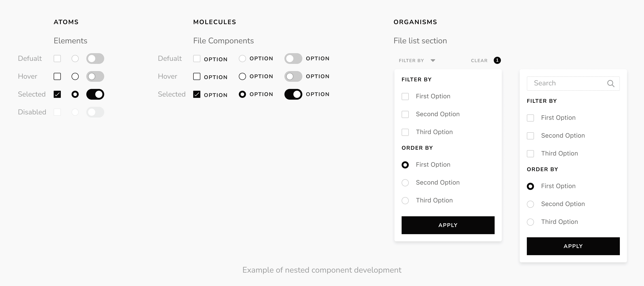Screen dimensions: 644x286
Task: Select Third Option radio in right Order By
Action: 530,222
